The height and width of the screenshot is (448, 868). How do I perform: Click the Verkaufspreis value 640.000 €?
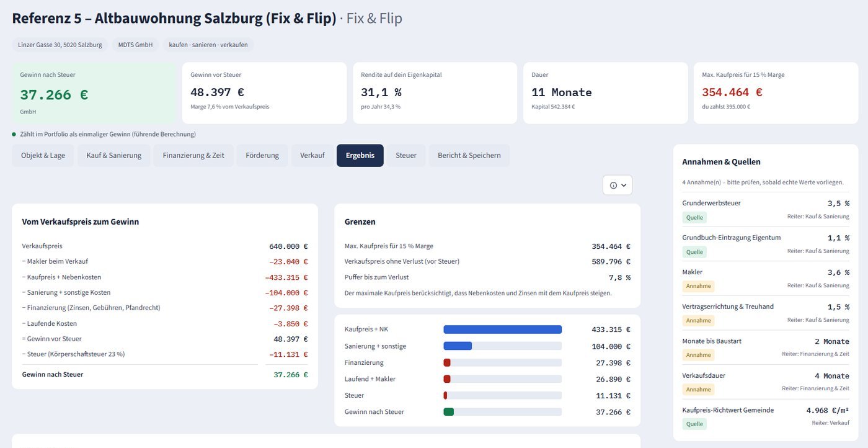coord(288,246)
